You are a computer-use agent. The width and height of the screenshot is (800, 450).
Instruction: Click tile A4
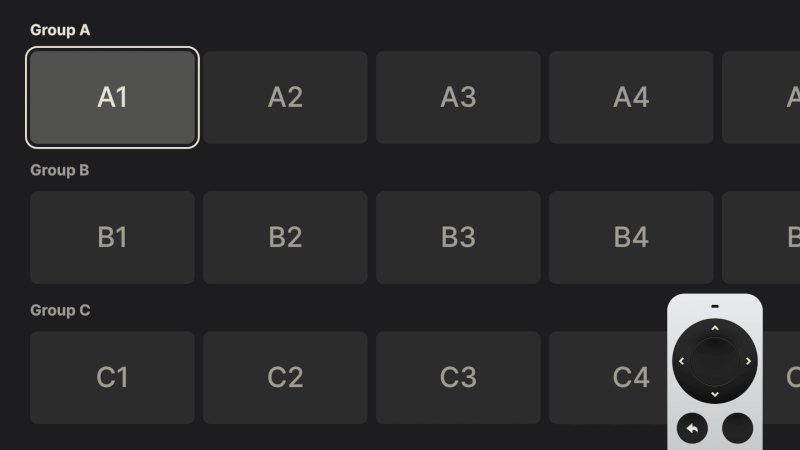[631, 97]
